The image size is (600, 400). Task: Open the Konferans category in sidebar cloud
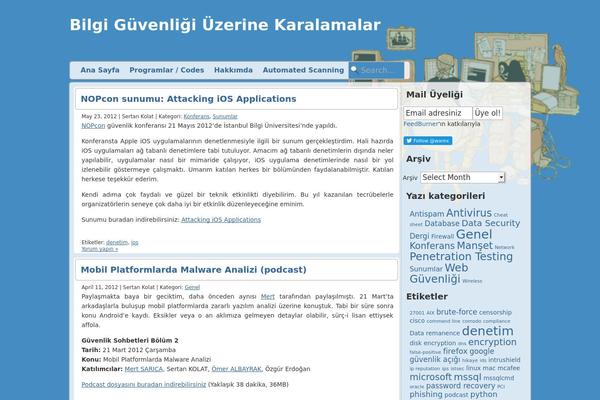(x=432, y=246)
